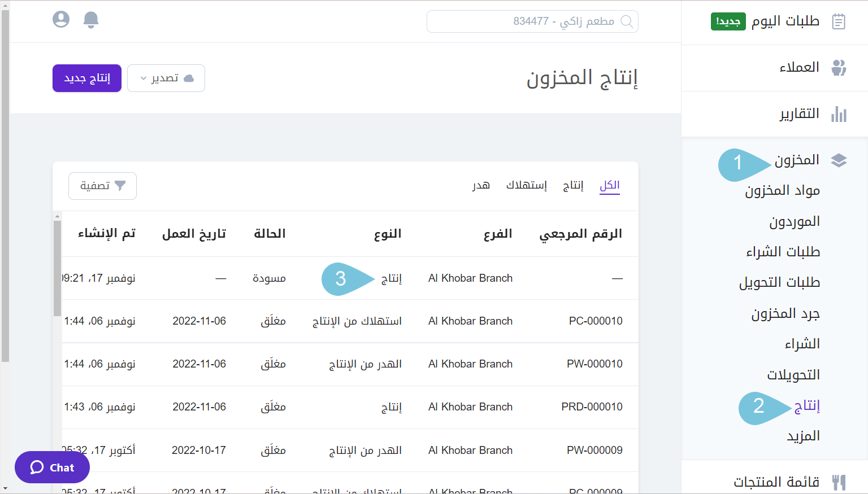Select the الكل filter tab

point(609,185)
